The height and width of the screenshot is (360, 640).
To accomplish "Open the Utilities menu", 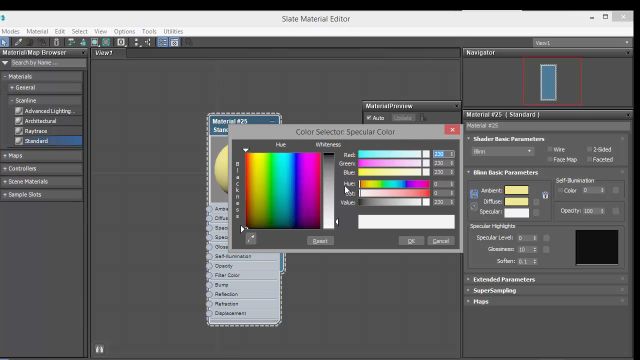I will pos(173,31).
